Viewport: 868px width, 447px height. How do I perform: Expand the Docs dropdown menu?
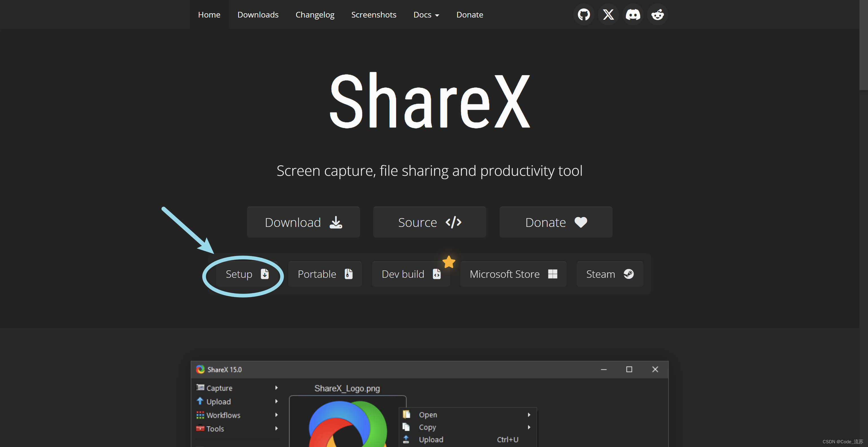426,14
